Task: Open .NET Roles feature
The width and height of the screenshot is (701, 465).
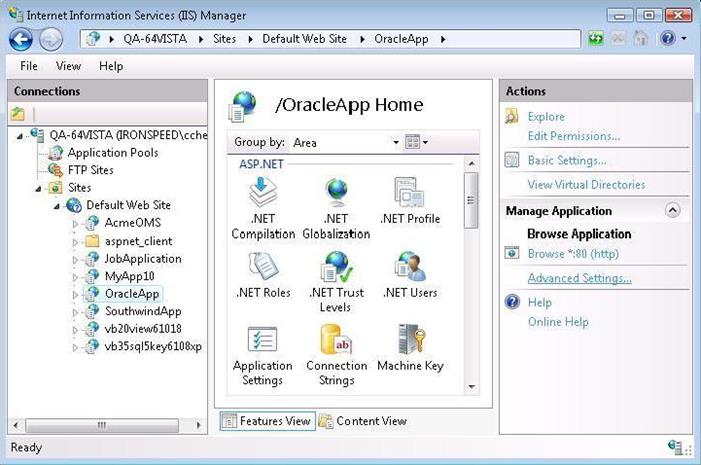Action: click(263, 275)
